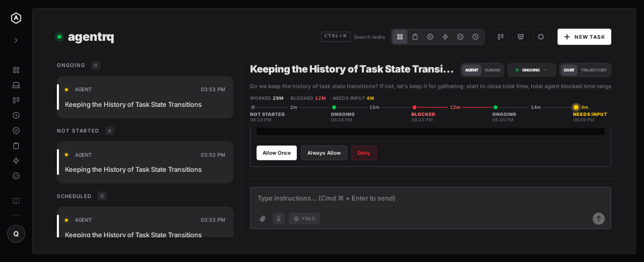Open the ONGOING status dropdown
644x262 pixels.
[x=532, y=70]
